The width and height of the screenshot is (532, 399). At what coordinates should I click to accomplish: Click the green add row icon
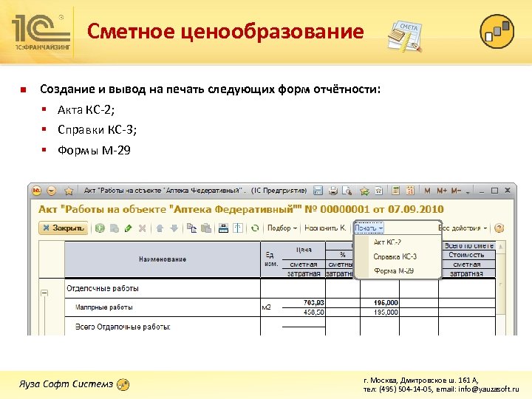coord(100,228)
